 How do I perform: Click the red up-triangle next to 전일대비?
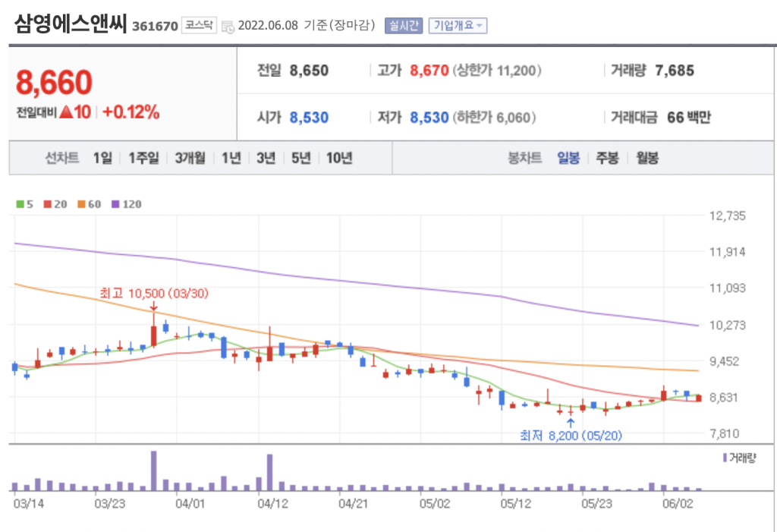point(66,112)
